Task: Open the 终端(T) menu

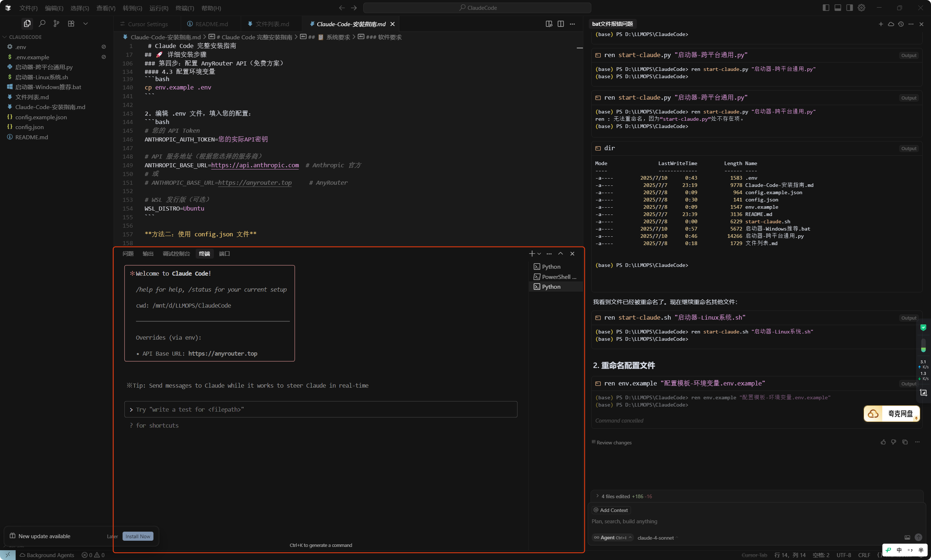Action: pyautogui.click(x=185, y=8)
